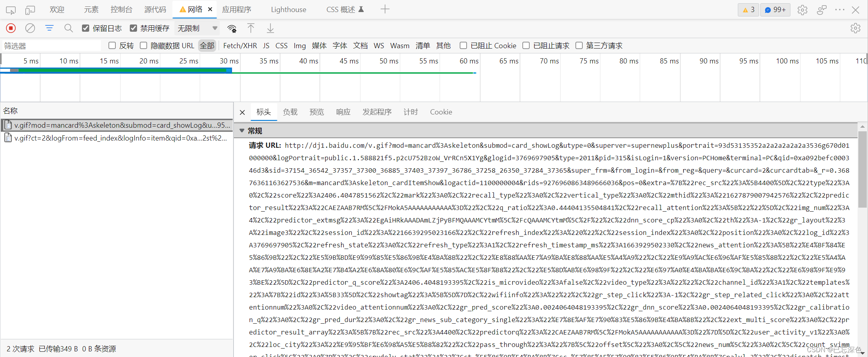This screenshot has width=868, height=357.
Task: Import HAR file with up arrow
Action: [251, 28]
